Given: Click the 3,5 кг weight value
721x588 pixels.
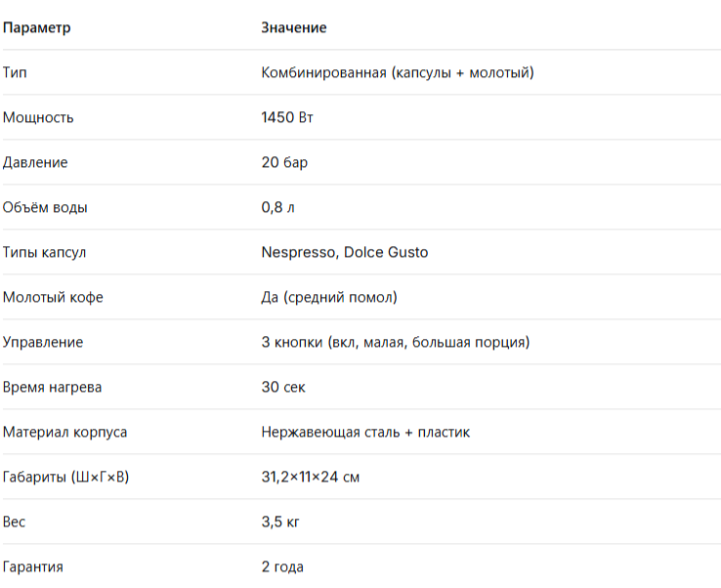Looking at the screenshot, I should pyautogui.click(x=280, y=522).
